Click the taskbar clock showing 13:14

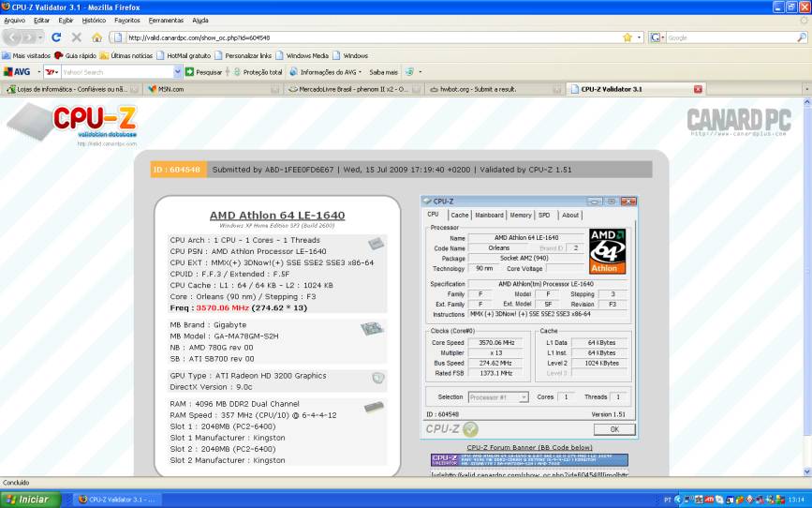point(796,500)
